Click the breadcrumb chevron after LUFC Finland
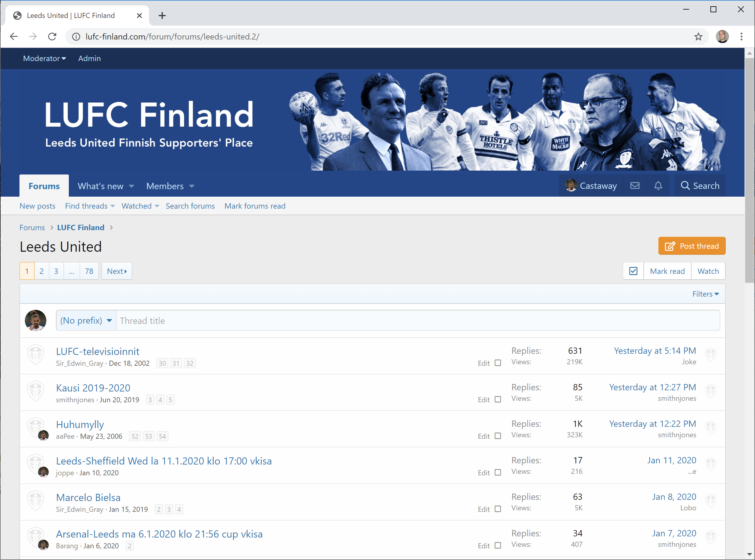This screenshot has height=560, width=755. click(111, 227)
